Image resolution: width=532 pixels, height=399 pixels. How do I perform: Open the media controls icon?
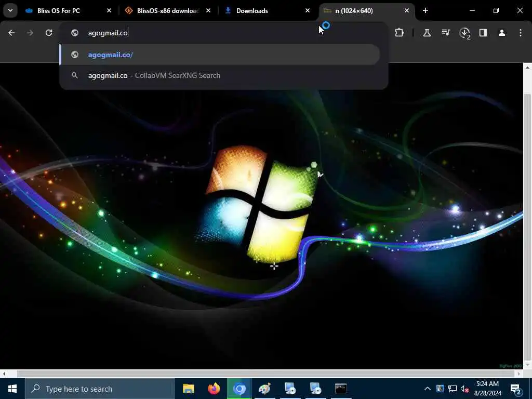tap(446, 33)
